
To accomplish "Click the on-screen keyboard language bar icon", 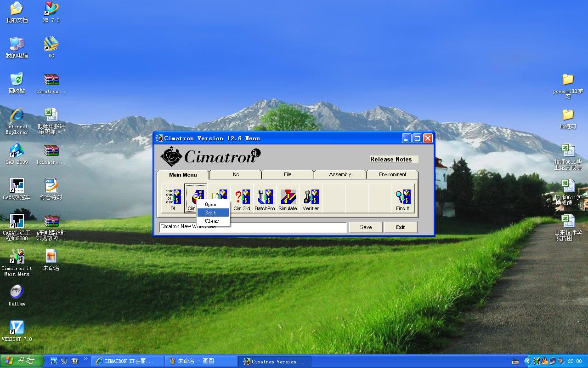I will pos(515,362).
